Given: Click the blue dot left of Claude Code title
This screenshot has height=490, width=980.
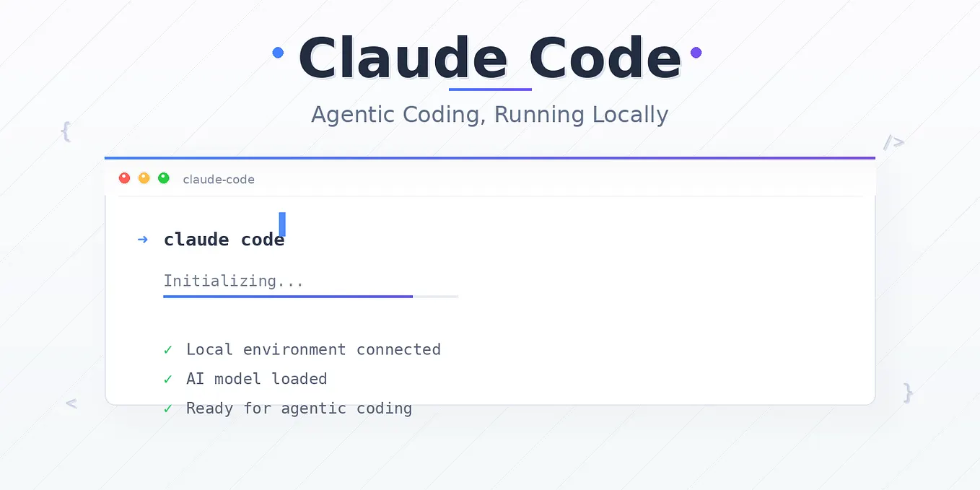Looking at the screenshot, I should [278, 53].
